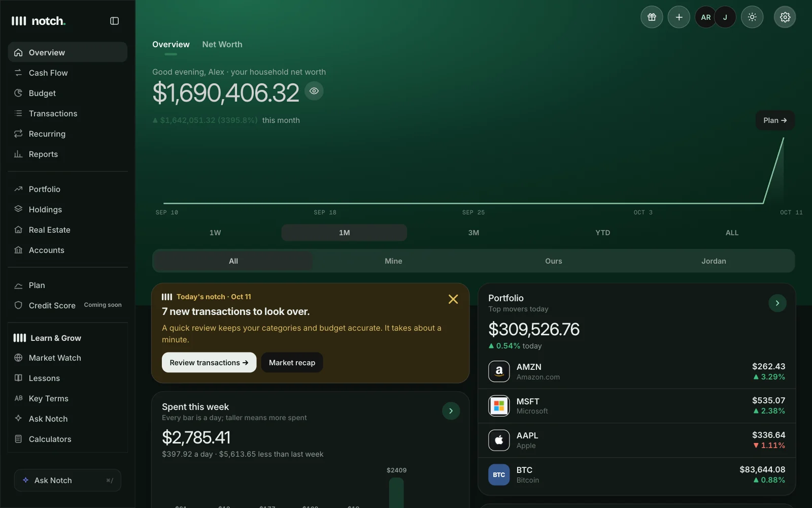
Task: Open Calculators page
Action: 67,439
